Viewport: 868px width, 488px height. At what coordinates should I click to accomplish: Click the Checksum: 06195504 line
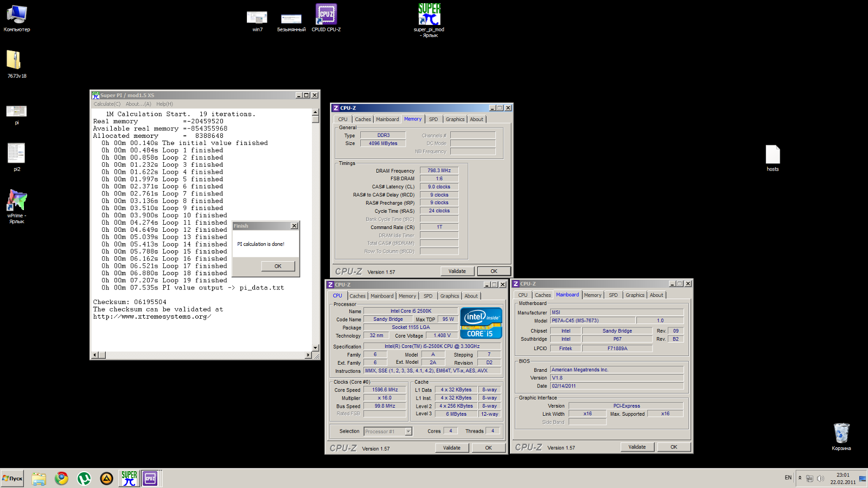pos(130,302)
